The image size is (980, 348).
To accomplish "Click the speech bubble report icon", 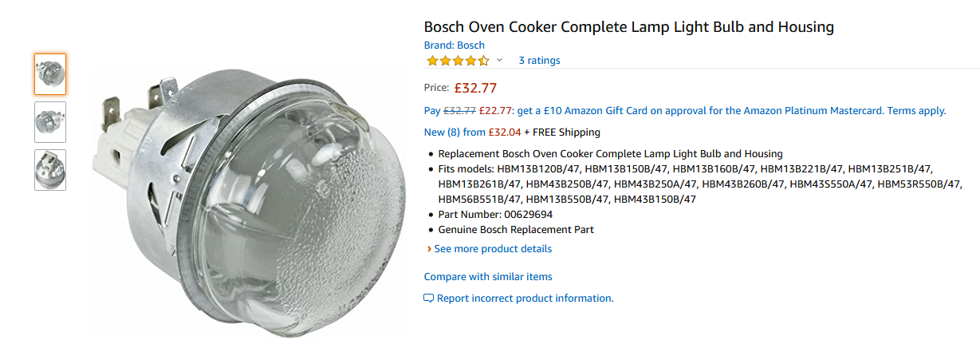I will click(429, 299).
